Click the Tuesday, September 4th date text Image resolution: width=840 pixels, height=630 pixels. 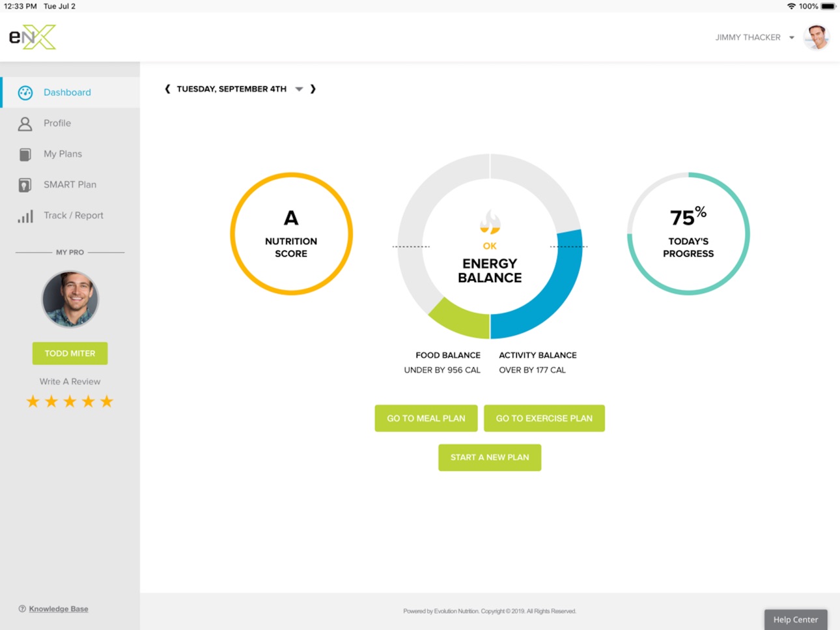232,89
